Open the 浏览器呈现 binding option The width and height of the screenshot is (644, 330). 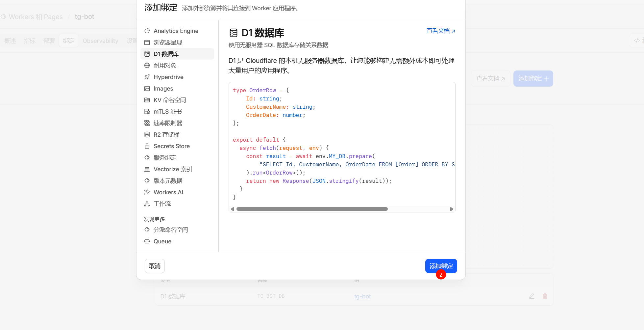[x=168, y=42]
